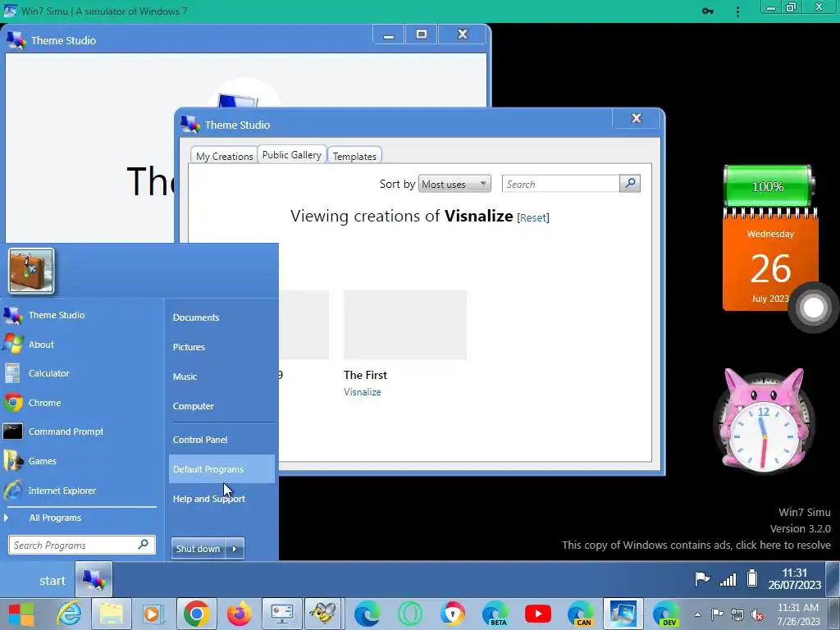
Task: Click the pink cat clock gadget
Action: pyautogui.click(x=764, y=421)
